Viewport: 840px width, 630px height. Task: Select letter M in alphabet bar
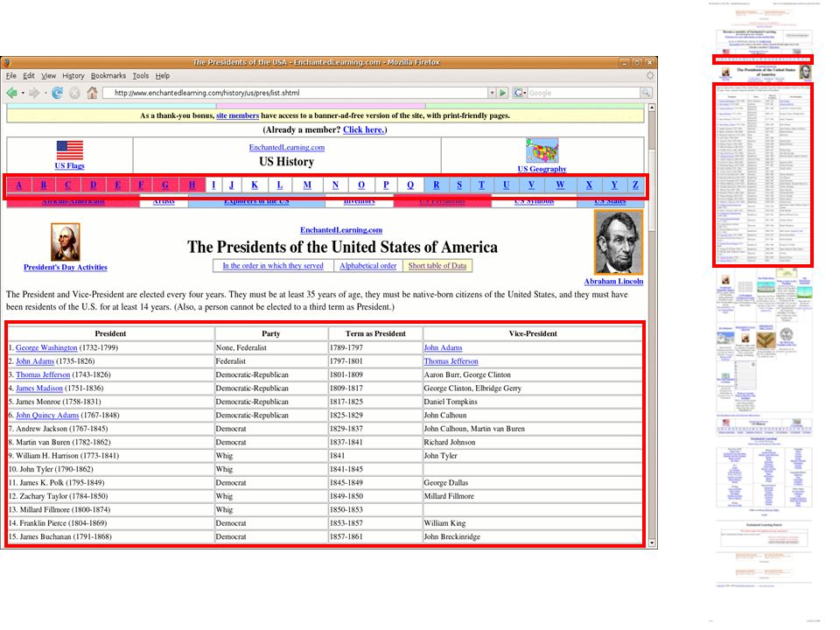(x=307, y=185)
